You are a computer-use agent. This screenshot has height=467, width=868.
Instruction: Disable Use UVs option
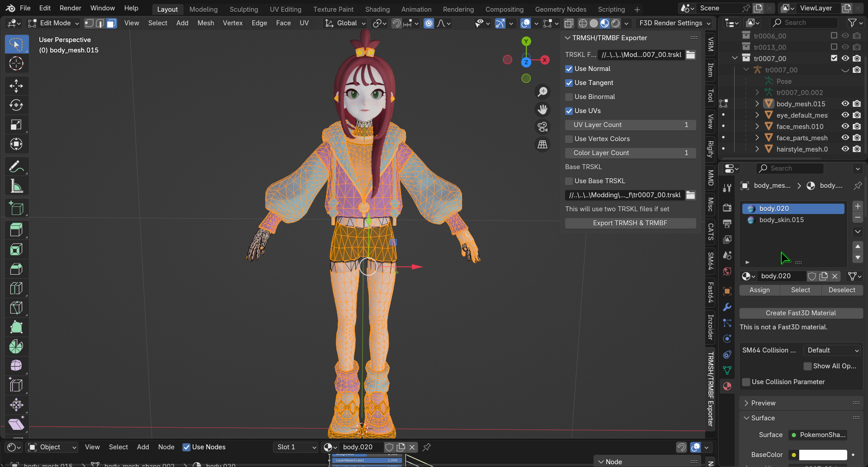coord(569,111)
